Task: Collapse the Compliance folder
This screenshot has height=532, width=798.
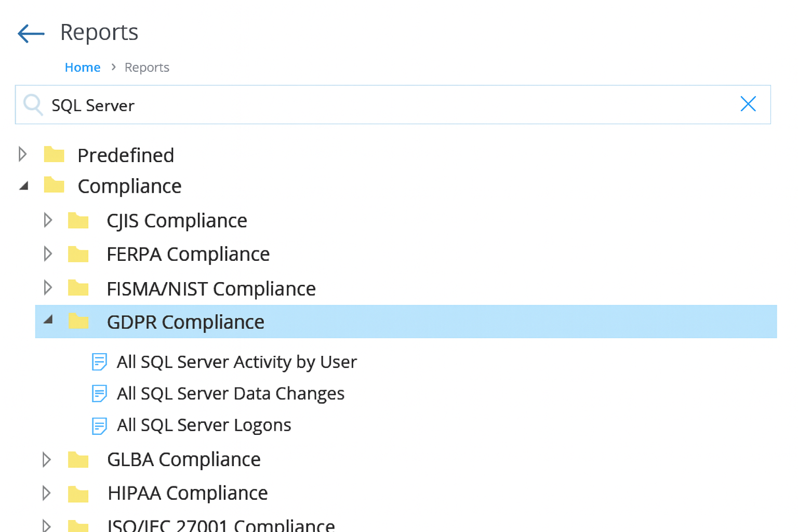Action: pos(23,185)
